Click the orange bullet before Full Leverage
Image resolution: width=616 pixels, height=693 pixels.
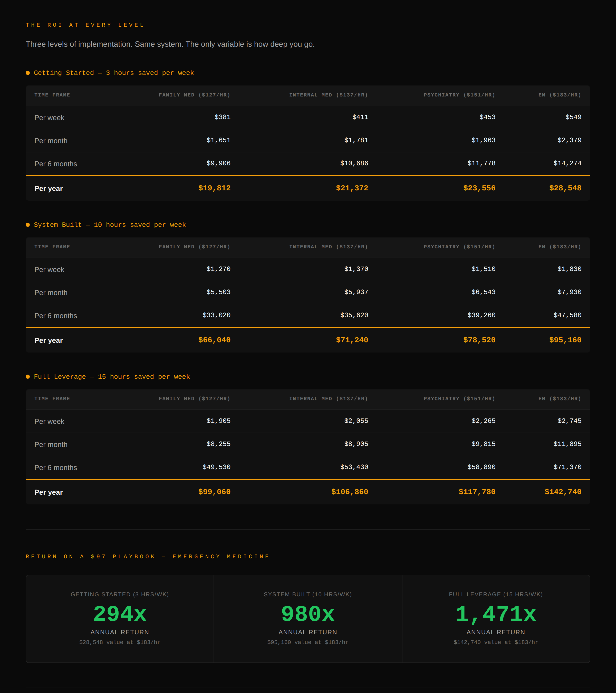pyautogui.click(x=28, y=377)
